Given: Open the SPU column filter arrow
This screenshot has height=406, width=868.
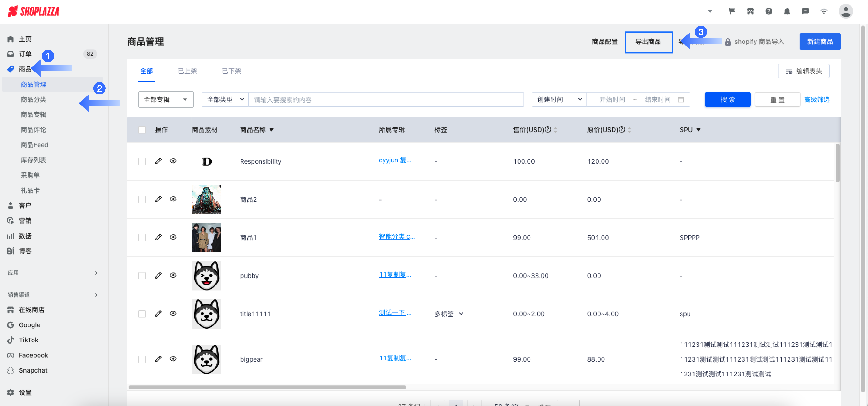Looking at the screenshot, I should click(698, 130).
